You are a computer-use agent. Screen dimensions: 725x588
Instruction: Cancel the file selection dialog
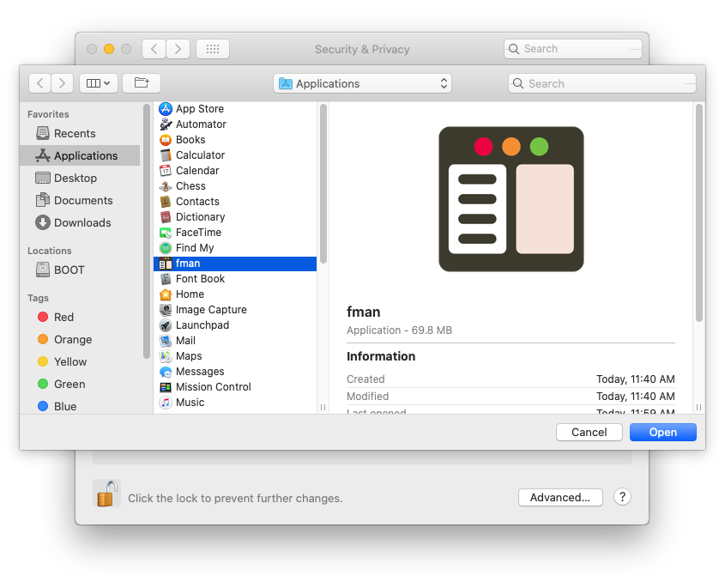[x=589, y=432]
